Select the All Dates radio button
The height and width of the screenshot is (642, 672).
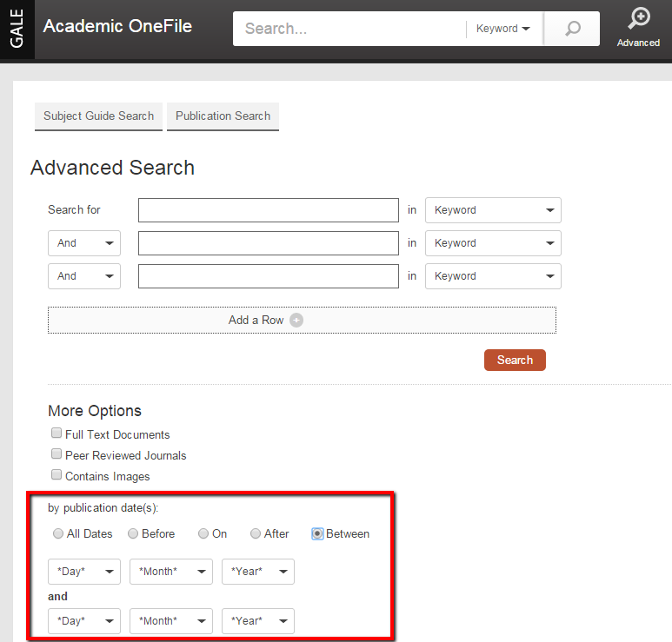pos(58,533)
